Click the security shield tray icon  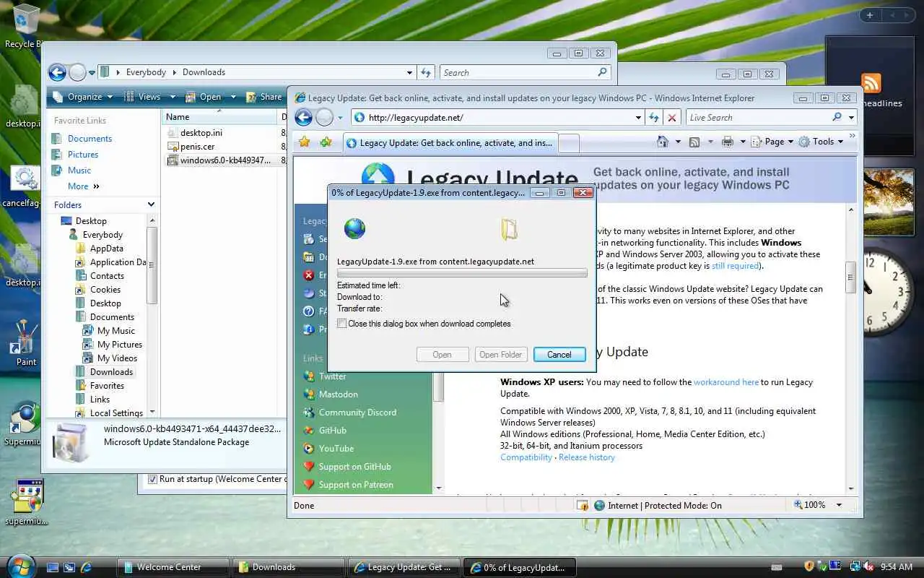pos(809,567)
